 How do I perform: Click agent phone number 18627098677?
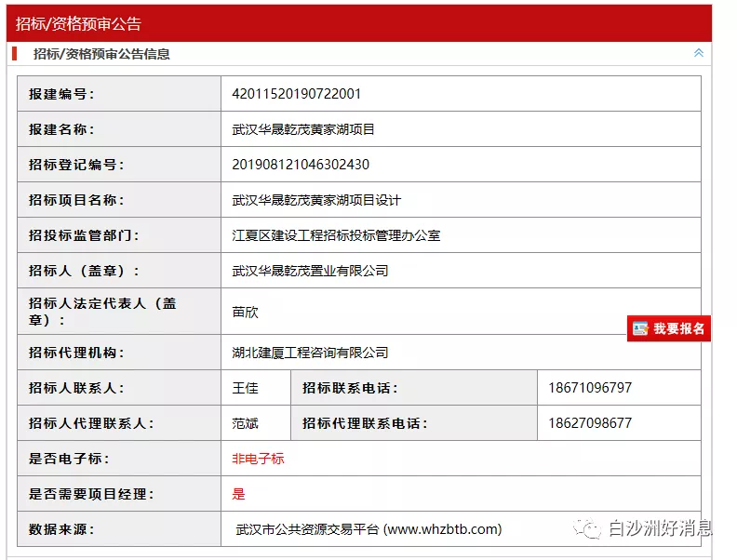tap(590, 423)
